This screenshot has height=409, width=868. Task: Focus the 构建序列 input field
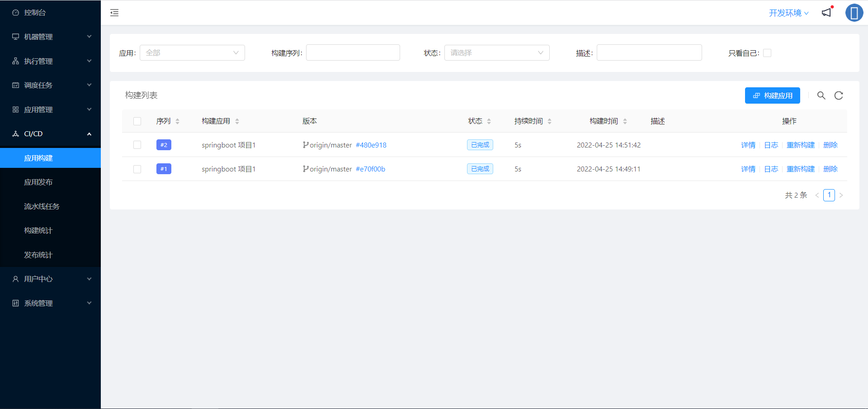[353, 52]
